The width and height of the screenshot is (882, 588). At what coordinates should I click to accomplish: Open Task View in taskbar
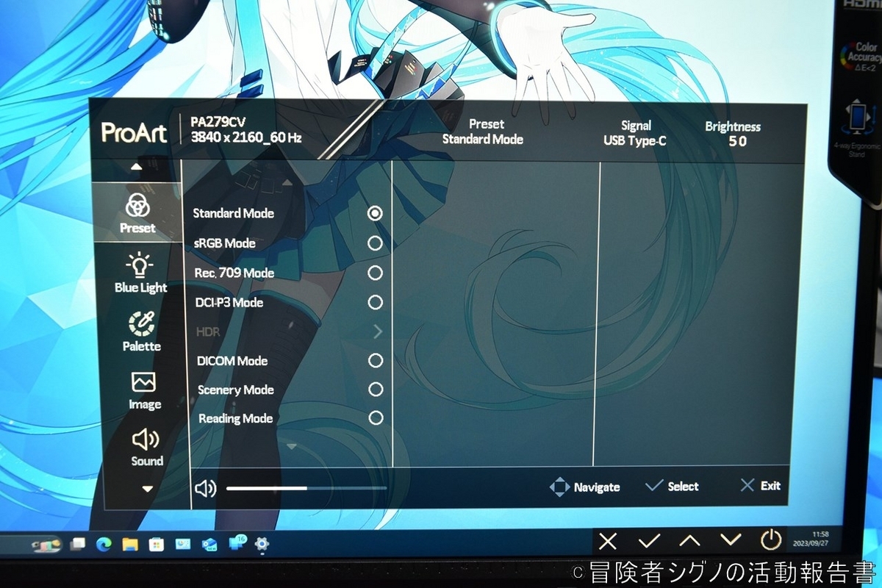[77, 545]
